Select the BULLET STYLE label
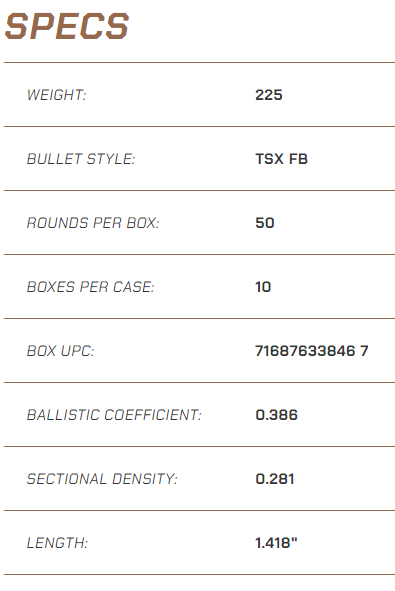Screen dimensions: 395x591 point(81,159)
